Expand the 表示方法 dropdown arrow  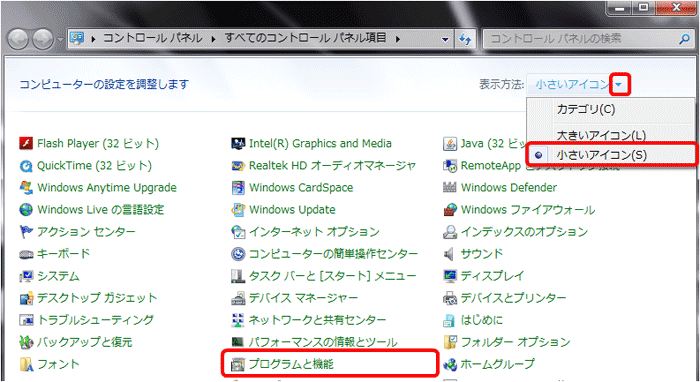[x=619, y=84]
